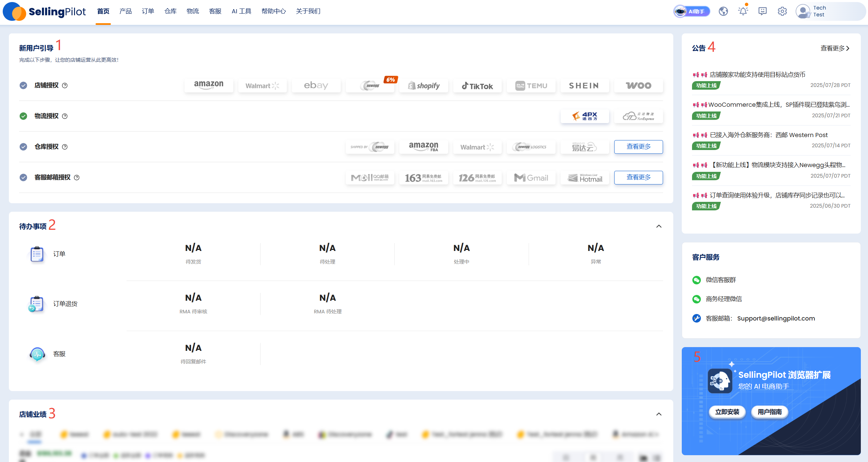Click the green 物流授权 check circle

[x=23, y=116]
